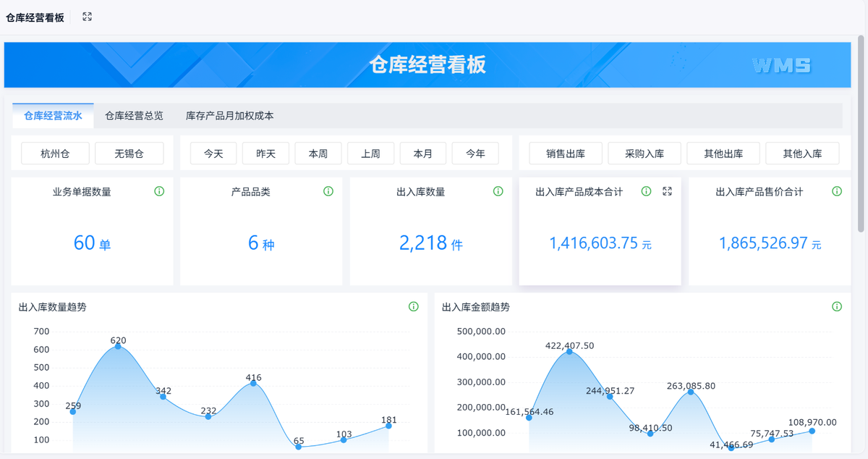Show info icon on 出入库数量 card
The height and width of the screenshot is (459, 868).
pyautogui.click(x=498, y=191)
